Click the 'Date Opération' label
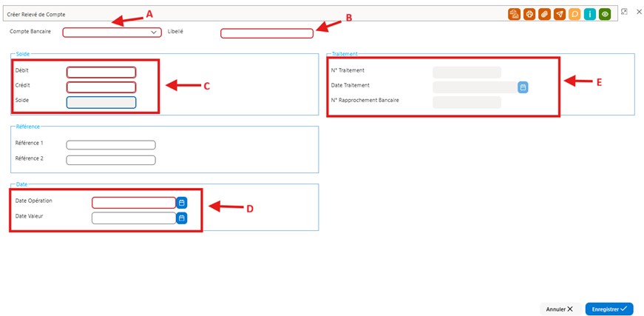The image size is (644, 316). pos(34,201)
